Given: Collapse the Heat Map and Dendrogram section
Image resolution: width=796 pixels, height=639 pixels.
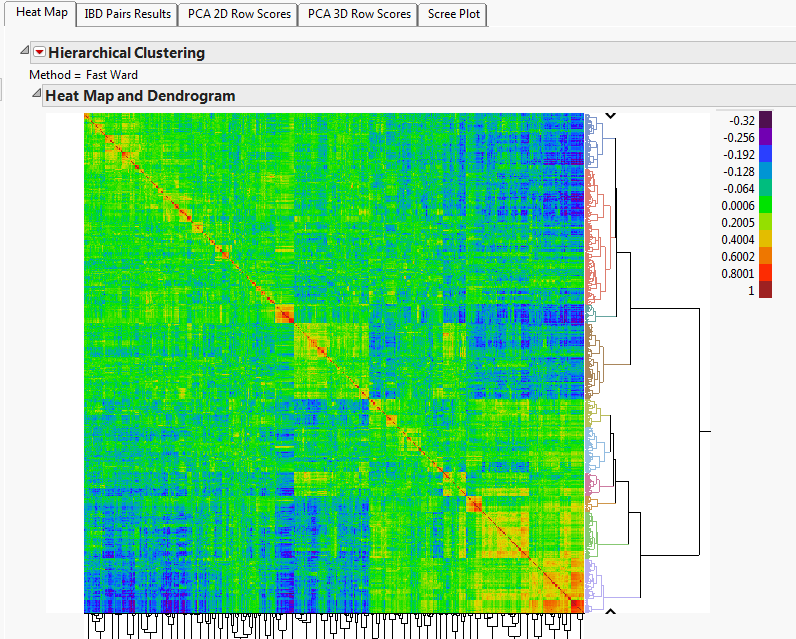Looking at the screenshot, I should click(36, 93).
